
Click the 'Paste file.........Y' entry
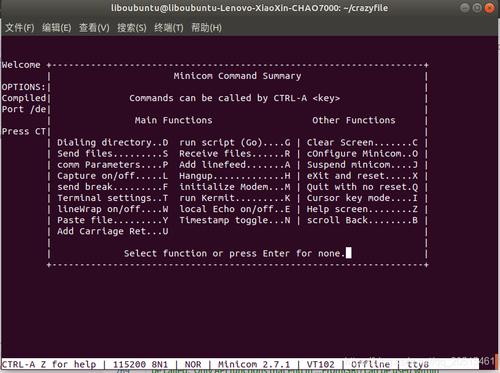(x=113, y=220)
